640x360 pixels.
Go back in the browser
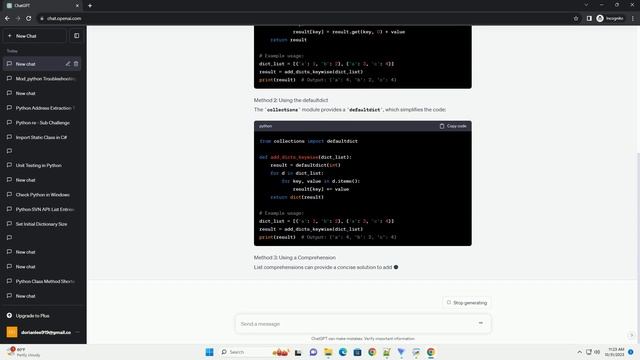(7, 18)
